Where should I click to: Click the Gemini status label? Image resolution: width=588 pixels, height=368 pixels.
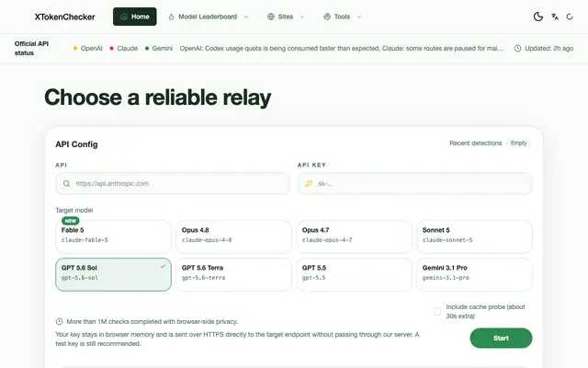(x=163, y=49)
